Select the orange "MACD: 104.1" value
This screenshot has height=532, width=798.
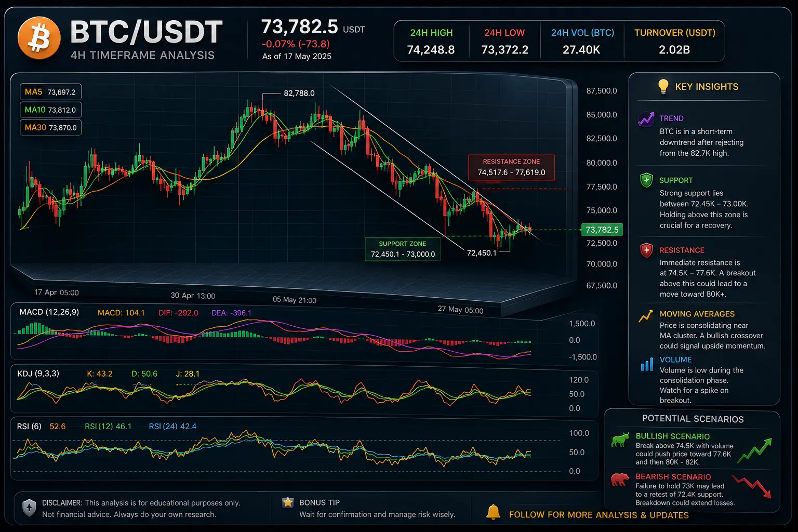point(121,313)
